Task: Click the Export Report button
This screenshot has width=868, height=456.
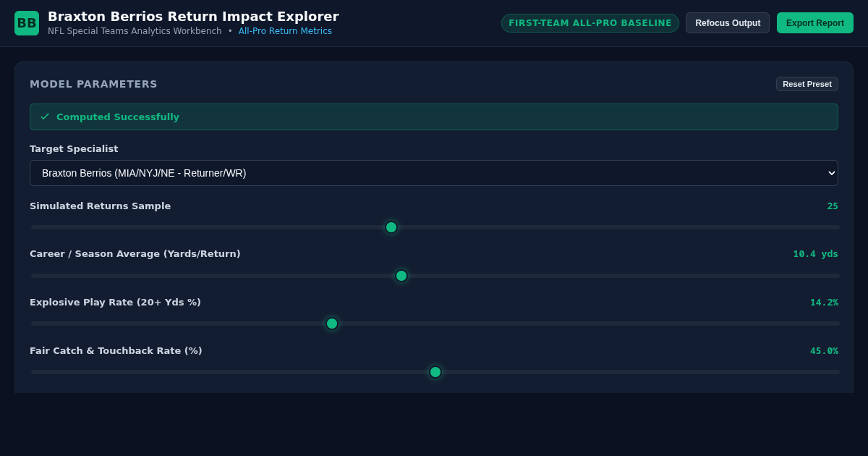Action: 815,23
